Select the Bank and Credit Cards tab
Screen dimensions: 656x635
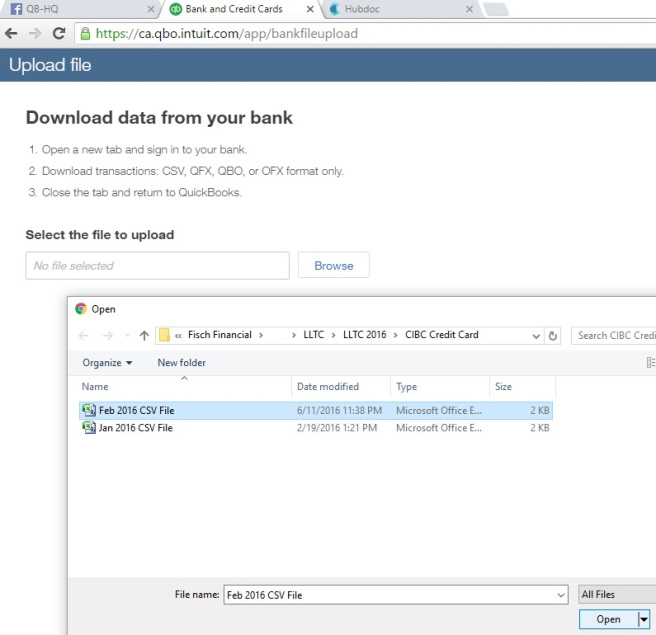click(241, 9)
